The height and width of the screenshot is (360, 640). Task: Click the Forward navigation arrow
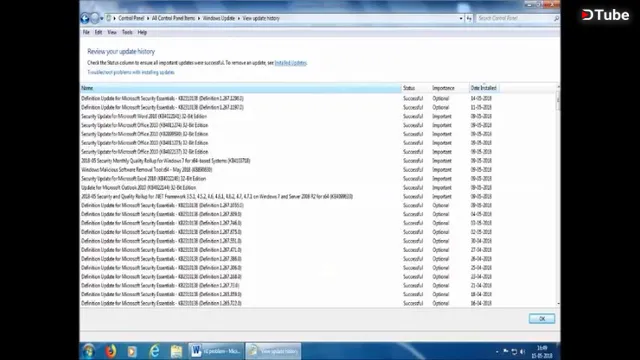click(95, 18)
